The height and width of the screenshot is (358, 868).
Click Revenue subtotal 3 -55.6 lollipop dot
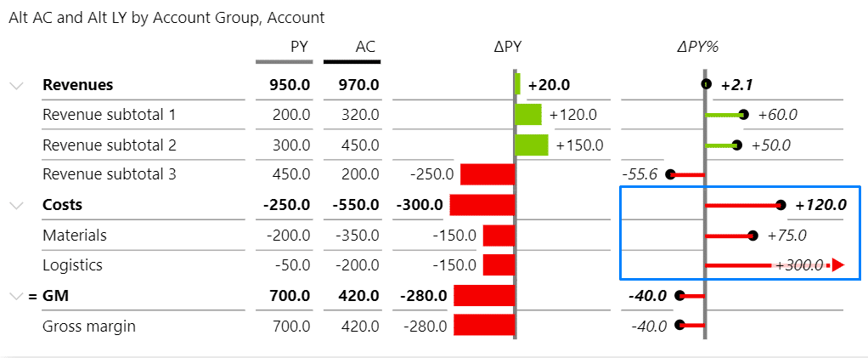click(671, 175)
